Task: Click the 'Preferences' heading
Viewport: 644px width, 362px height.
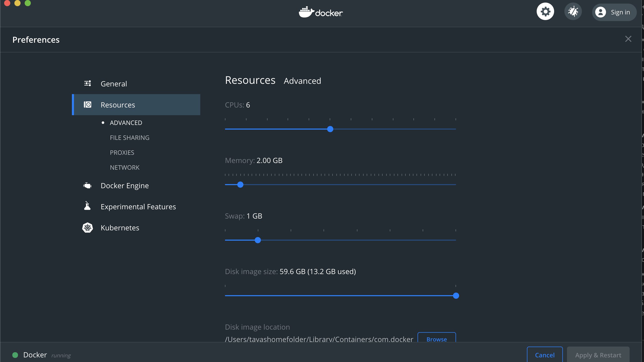Action: click(36, 40)
